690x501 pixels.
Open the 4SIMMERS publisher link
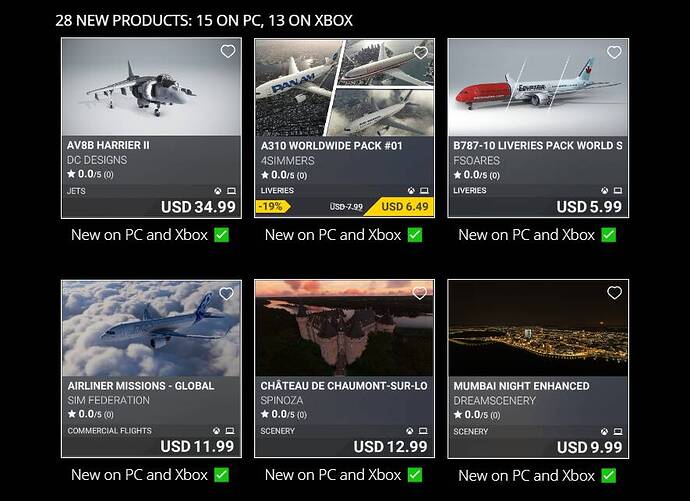[x=288, y=160]
